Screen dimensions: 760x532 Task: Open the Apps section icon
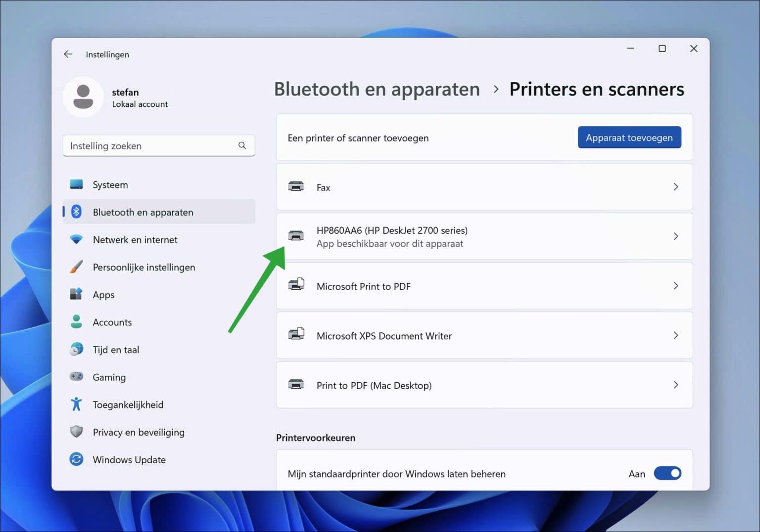(77, 294)
